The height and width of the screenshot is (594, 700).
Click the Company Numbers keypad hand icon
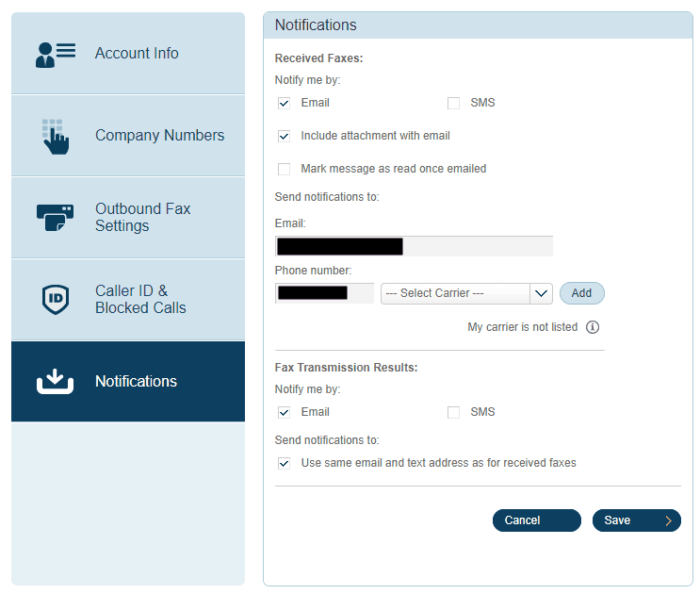(x=56, y=137)
